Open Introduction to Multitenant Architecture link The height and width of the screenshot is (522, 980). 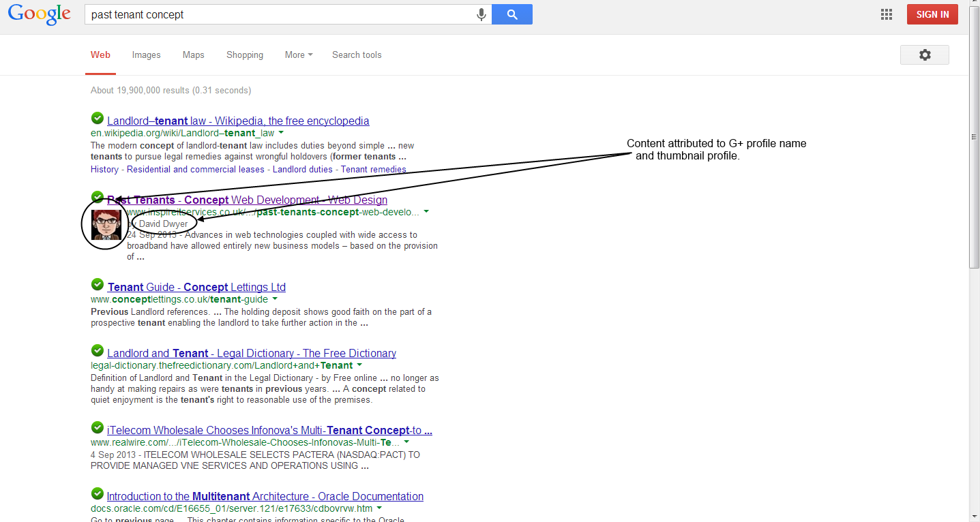tap(265, 496)
